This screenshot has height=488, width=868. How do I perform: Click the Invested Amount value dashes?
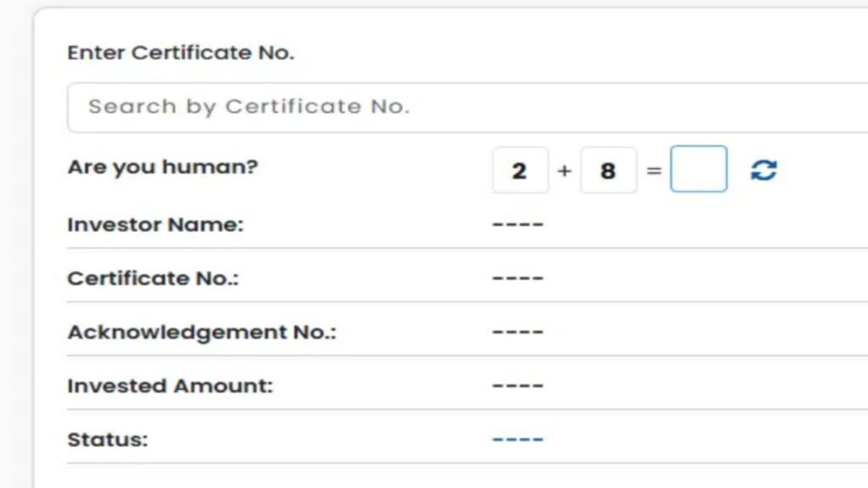pos(518,385)
